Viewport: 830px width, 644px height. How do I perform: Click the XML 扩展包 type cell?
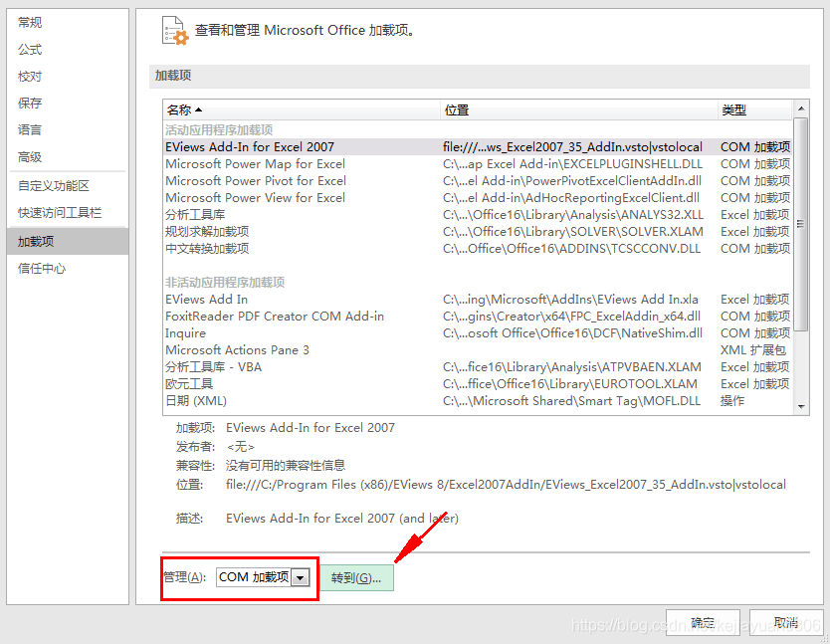coord(752,350)
